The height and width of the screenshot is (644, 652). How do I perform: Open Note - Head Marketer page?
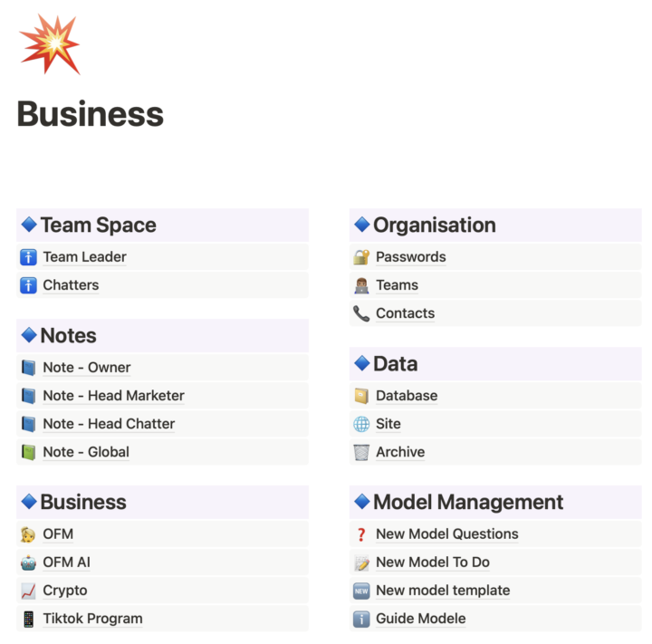[113, 396]
